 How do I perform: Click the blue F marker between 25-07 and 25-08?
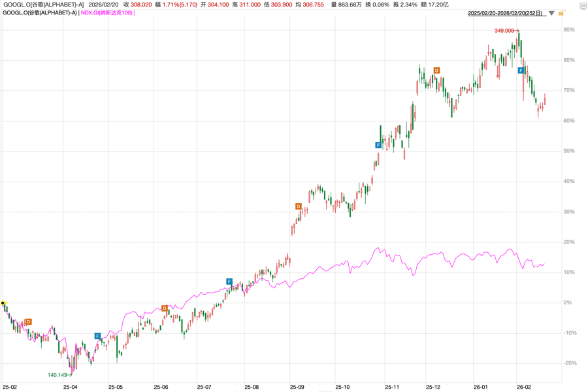coord(229,282)
